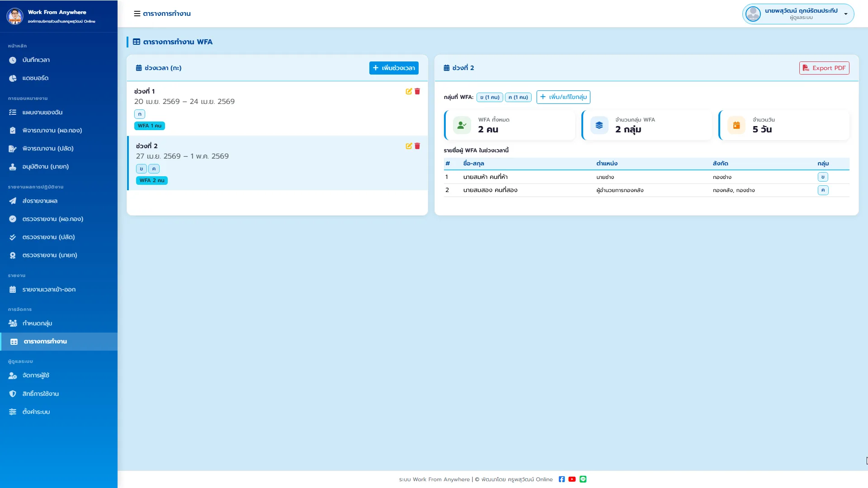Click ผู้อำนวยการกองคลัง position cell

point(620,190)
